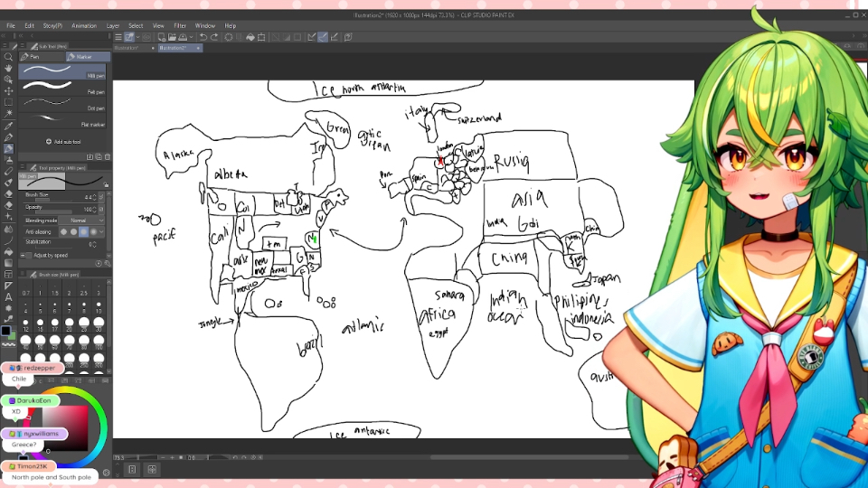868x488 pixels.
Task: Click the Scale/Rotate transform icon
Action: tap(261, 37)
